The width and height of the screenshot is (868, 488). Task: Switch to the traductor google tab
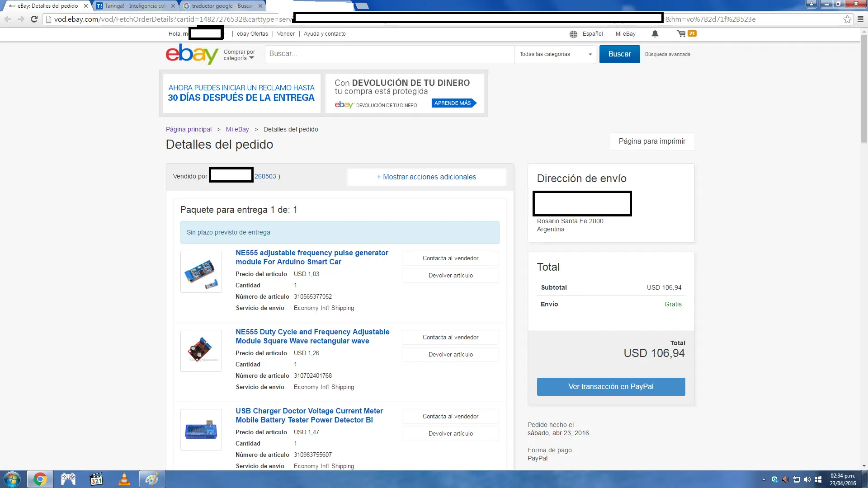[222, 6]
